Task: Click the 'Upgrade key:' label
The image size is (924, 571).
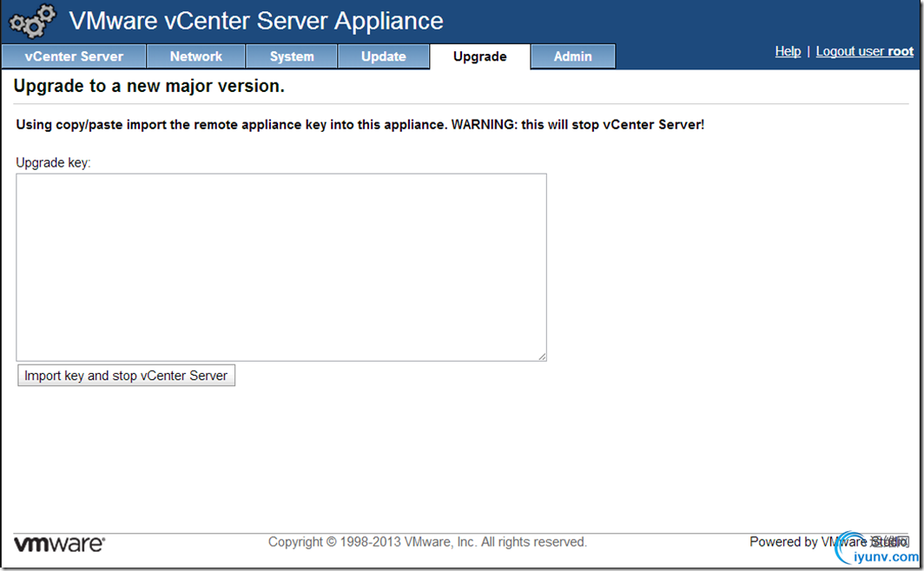Action: tap(53, 162)
